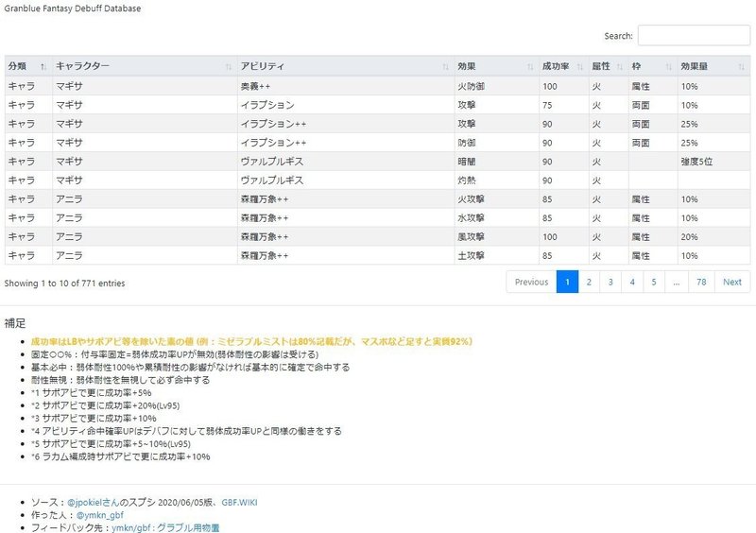Click the キャラクター column header label
Image resolution: width=756 pixels, height=533 pixels.
tap(82, 66)
